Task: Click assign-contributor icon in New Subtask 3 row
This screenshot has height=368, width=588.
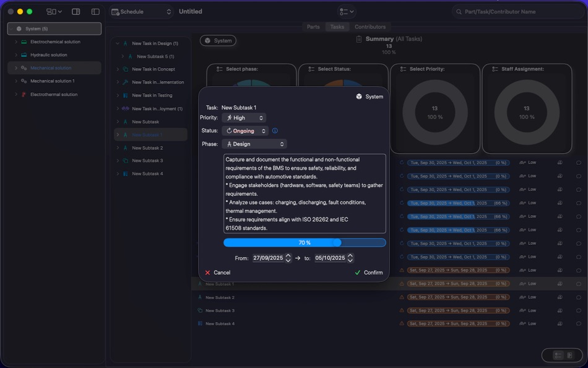Action: [x=560, y=310]
